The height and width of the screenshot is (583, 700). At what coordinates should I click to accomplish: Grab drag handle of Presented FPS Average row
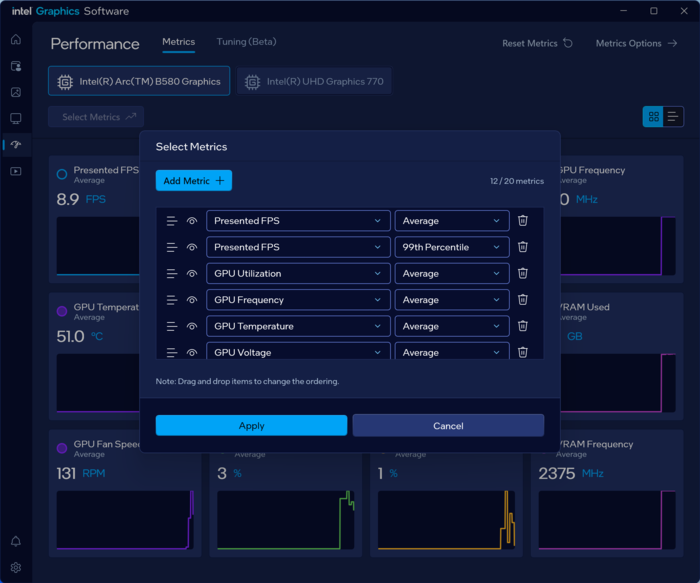tap(172, 221)
